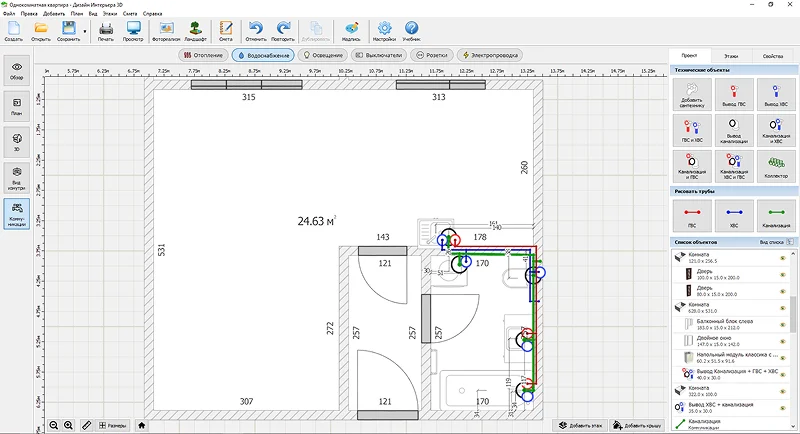Switch to the Проект tab

click(x=689, y=56)
